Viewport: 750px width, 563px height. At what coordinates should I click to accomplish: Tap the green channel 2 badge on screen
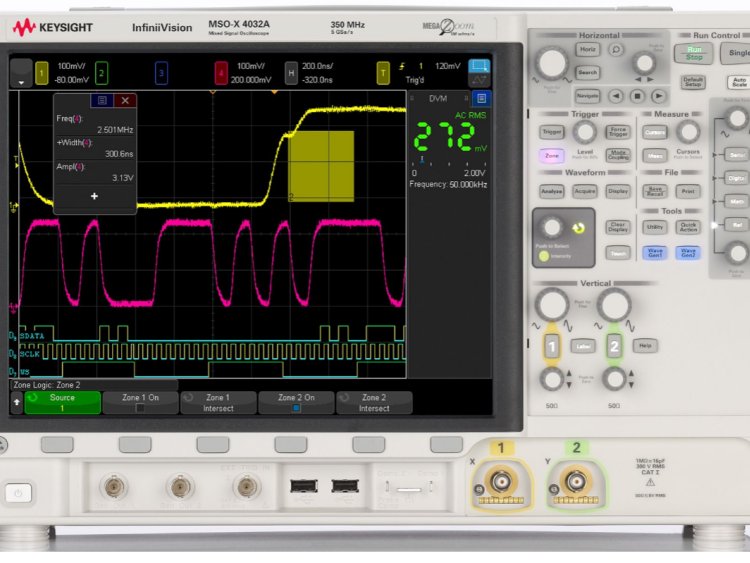coord(101,74)
